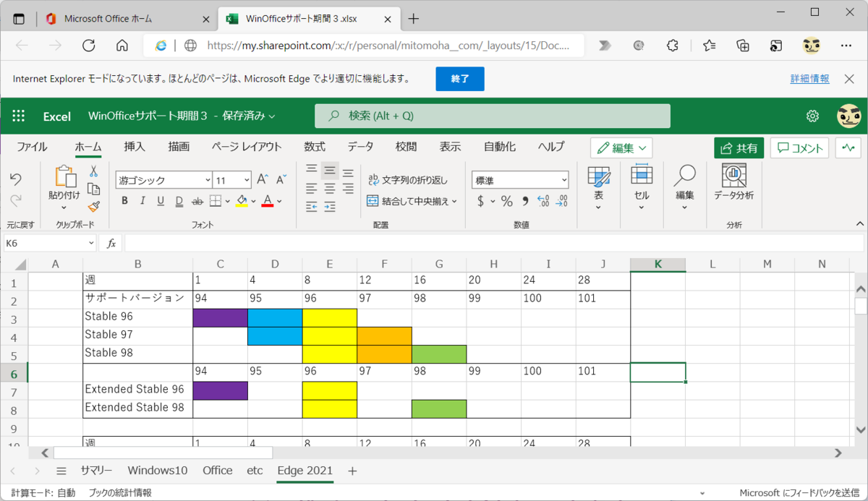
Task: Open the 標準 number format dropdown
Action: tap(564, 180)
